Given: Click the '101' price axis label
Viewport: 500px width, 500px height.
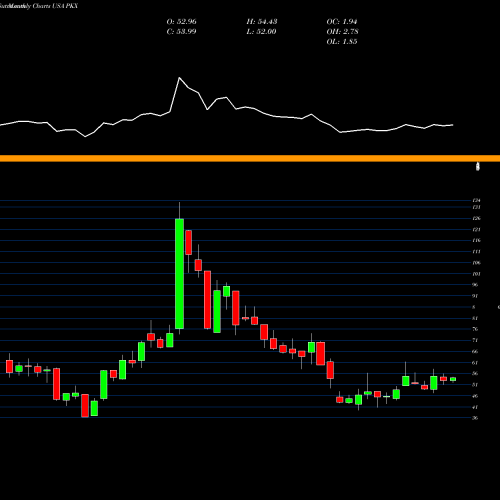Looking at the screenshot, I should (x=476, y=274).
